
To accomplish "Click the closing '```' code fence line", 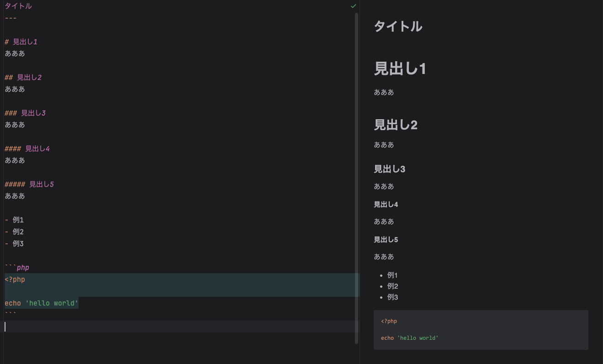I will [11, 315].
